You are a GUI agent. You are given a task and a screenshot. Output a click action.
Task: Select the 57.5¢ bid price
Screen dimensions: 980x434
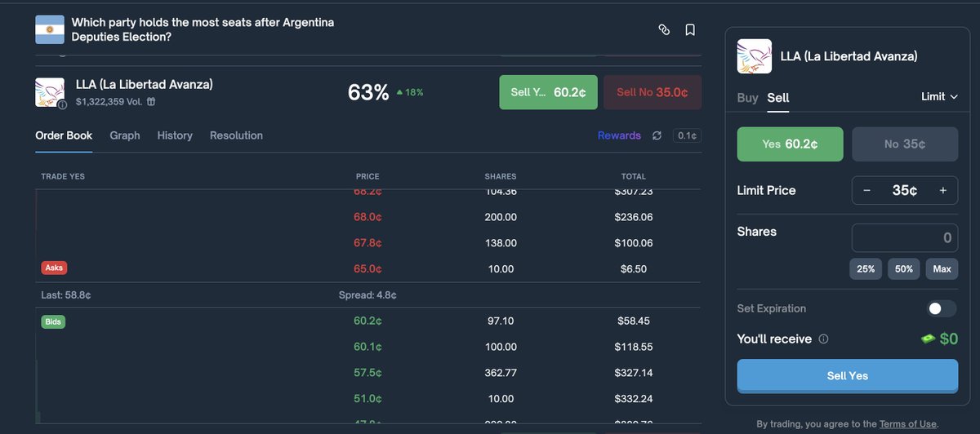point(367,373)
